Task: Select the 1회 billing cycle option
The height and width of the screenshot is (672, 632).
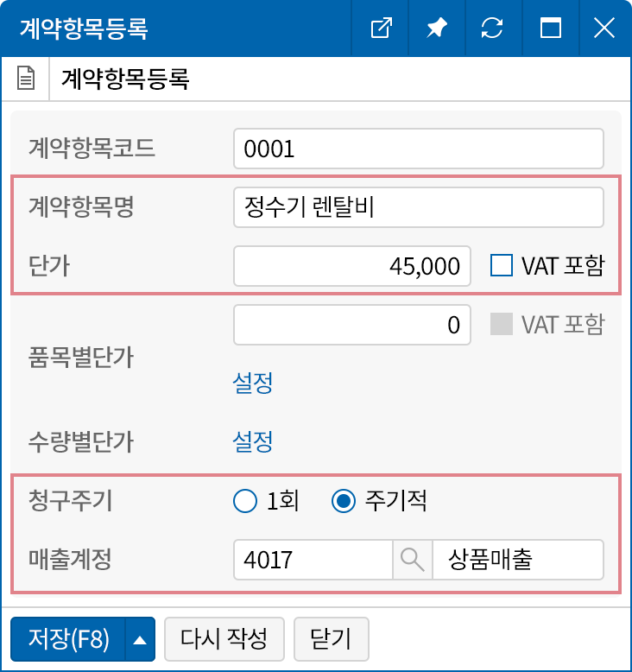Action: (246, 501)
